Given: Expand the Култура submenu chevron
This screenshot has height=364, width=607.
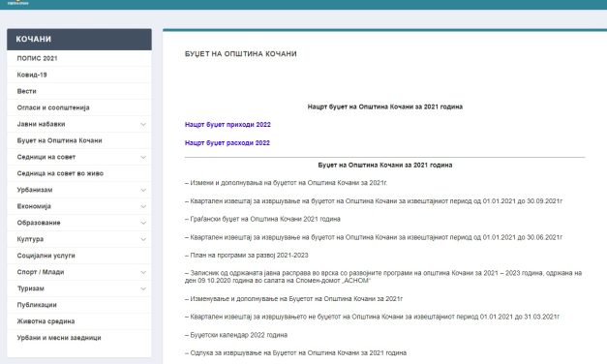Looking at the screenshot, I should coord(143,239).
